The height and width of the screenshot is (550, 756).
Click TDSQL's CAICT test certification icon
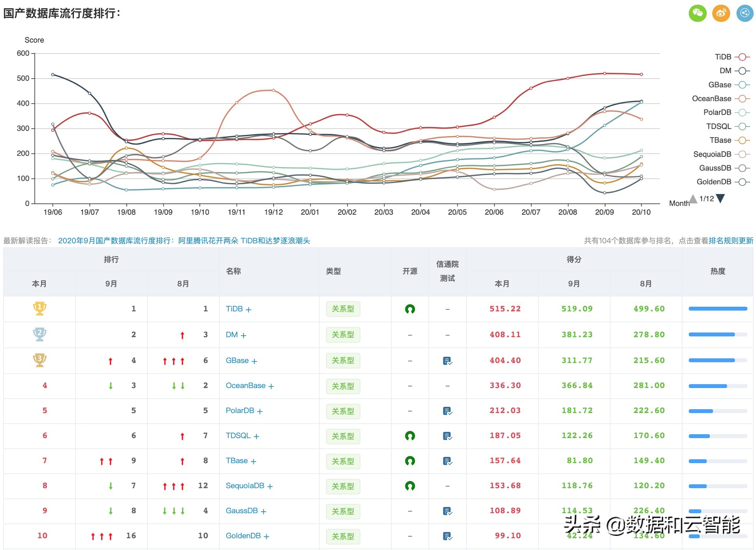pyautogui.click(x=447, y=436)
